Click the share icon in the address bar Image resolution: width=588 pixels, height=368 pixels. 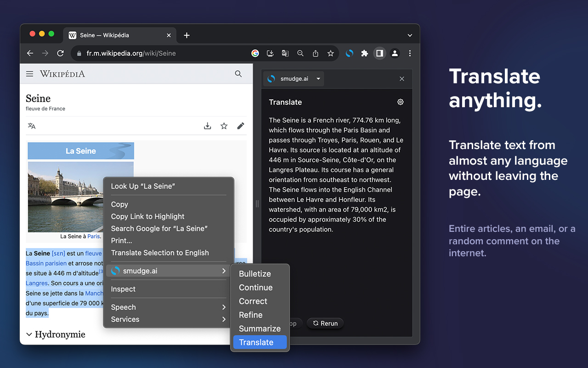[315, 53]
